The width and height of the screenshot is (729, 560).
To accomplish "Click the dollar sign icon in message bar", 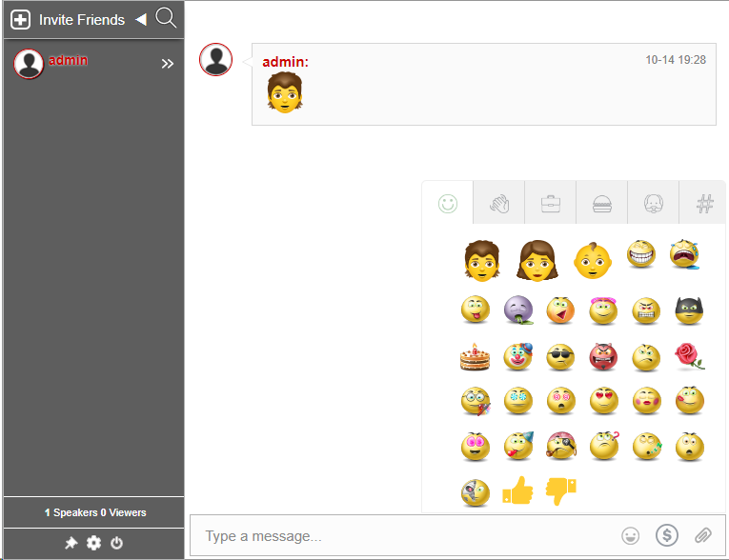I will 667,535.
